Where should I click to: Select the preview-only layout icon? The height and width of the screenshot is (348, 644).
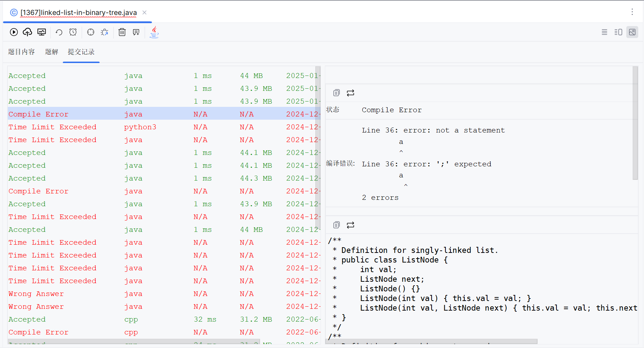(632, 32)
